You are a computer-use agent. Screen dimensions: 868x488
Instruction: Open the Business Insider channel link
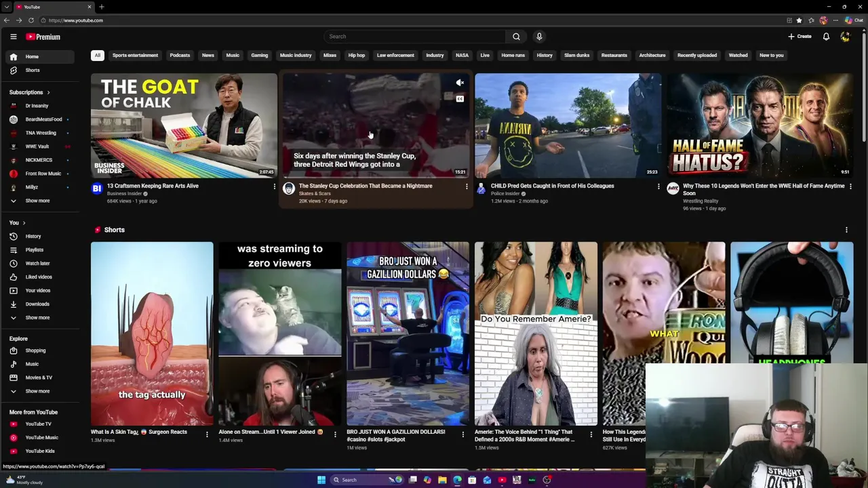coord(124,194)
